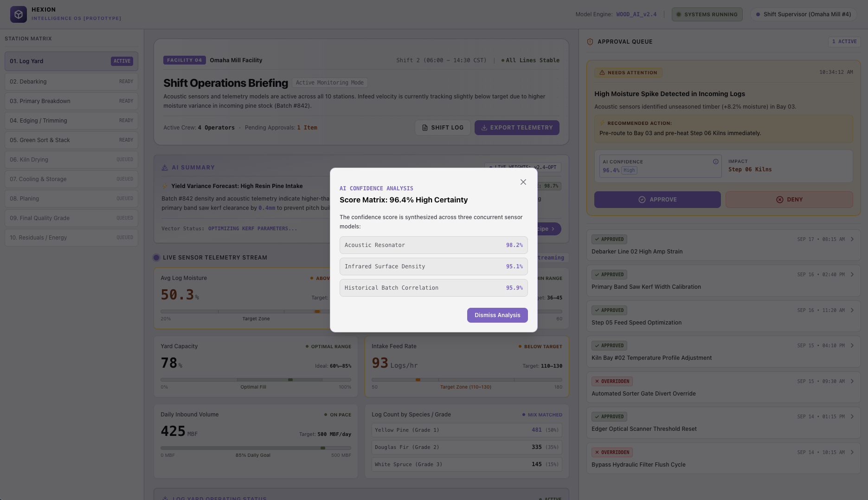Open station 03. Primary Breakdown
The height and width of the screenshot is (500, 868).
(x=71, y=101)
